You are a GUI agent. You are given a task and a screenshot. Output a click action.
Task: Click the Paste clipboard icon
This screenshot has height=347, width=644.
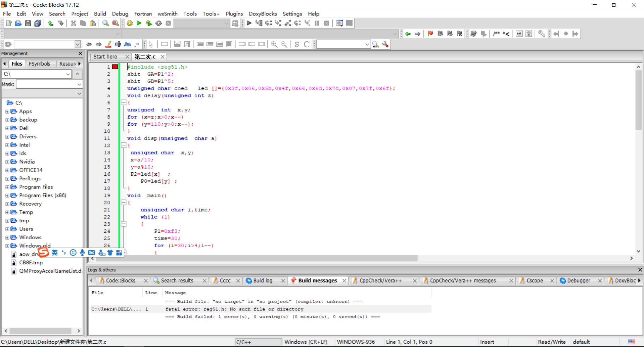click(93, 23)
